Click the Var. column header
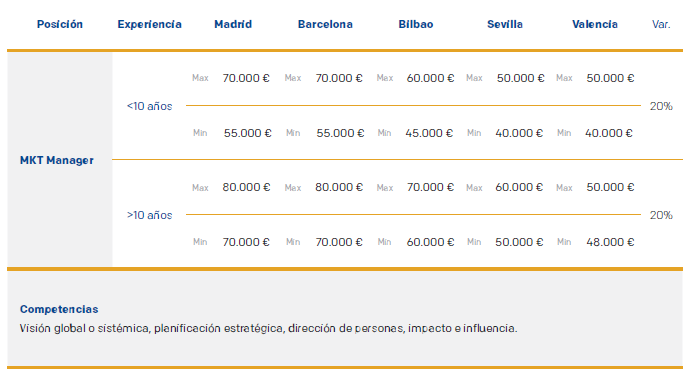693x381 pixels. tap(661, 24)
